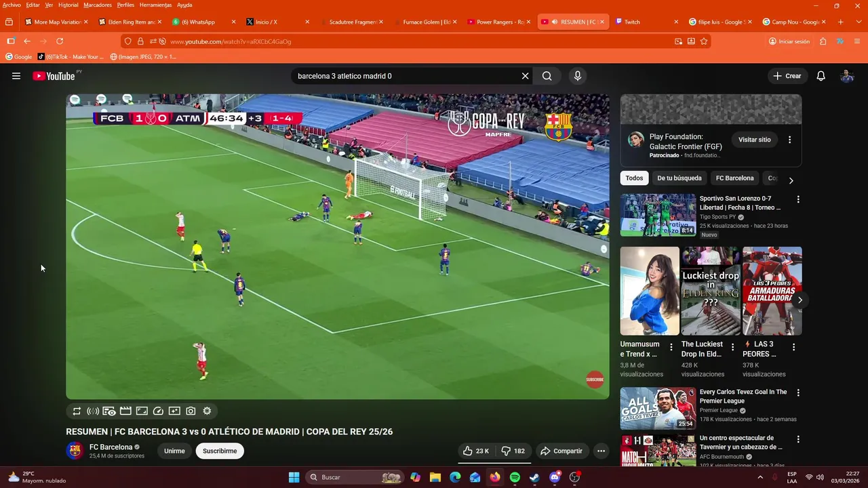Go back with browser back arrow
The height and width of the screenshot is (488, 868).
27,41
